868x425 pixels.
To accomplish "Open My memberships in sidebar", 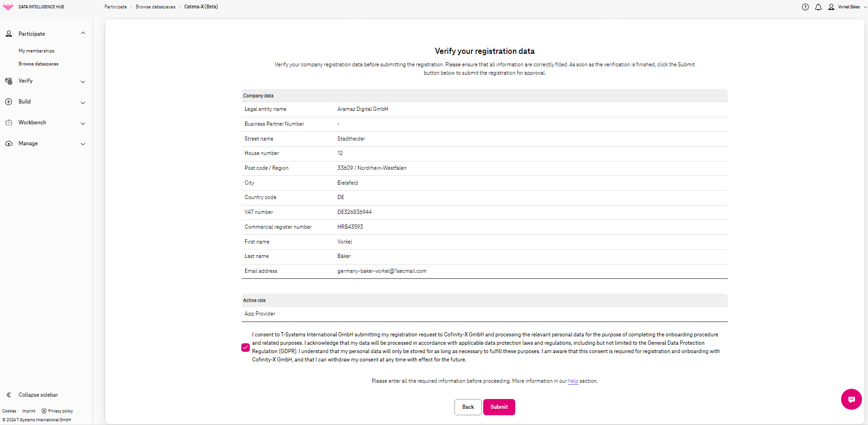I will [x=36, y=51].
